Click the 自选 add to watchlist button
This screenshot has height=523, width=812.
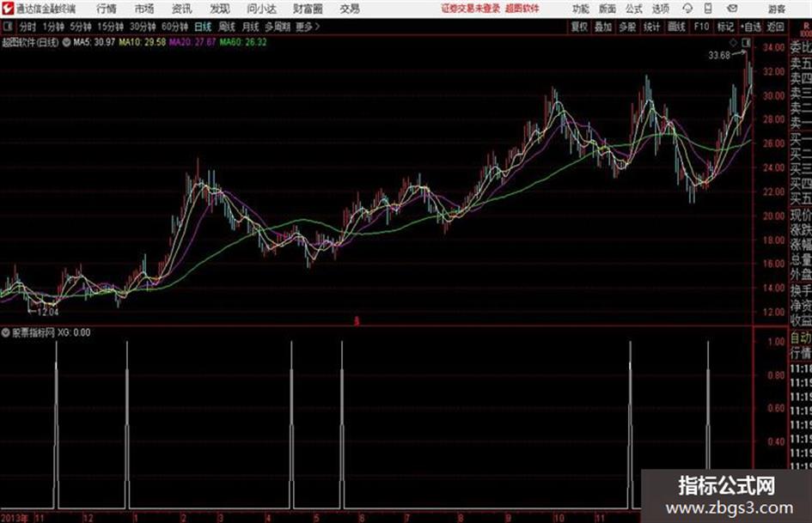(751, 27)
